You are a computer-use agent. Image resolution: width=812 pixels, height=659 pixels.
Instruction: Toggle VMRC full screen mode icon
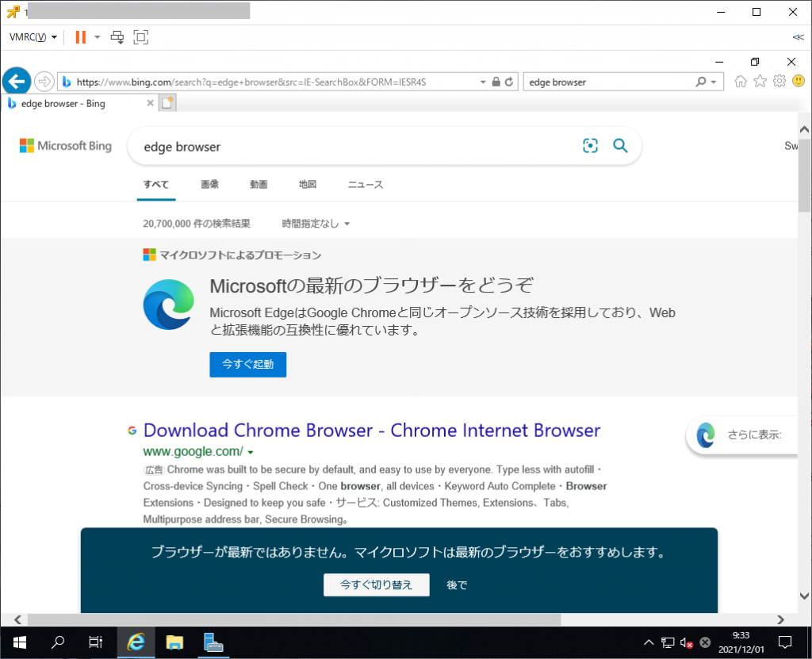coord(141,36)
